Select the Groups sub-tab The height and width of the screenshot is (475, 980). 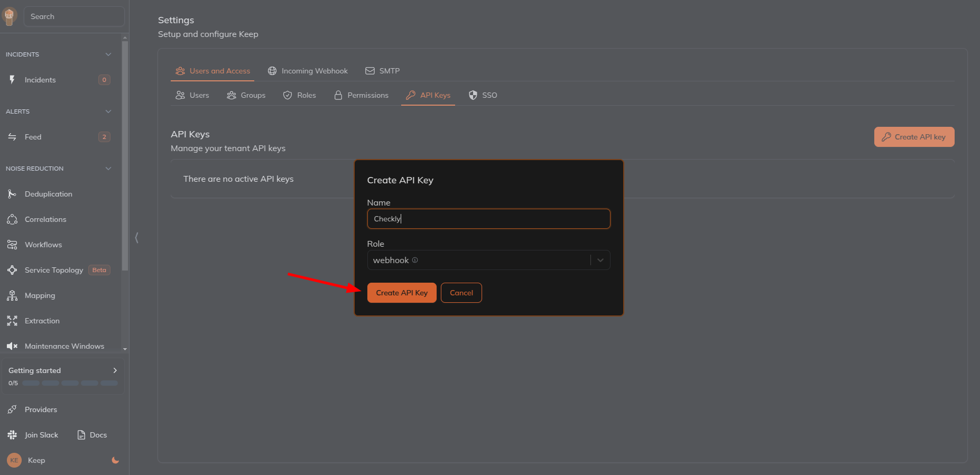click(x=246, y=95)
